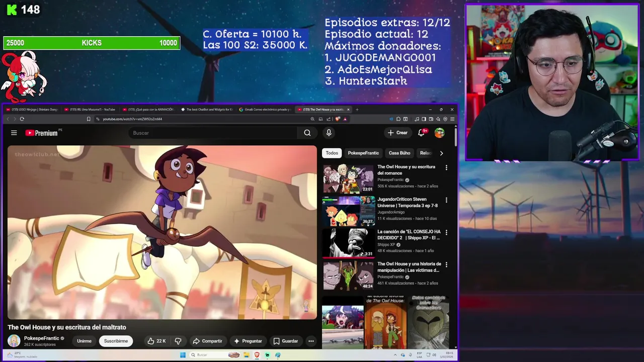Open a new browser tab
The height and width of the screenshot is (362, 644).
357,109
